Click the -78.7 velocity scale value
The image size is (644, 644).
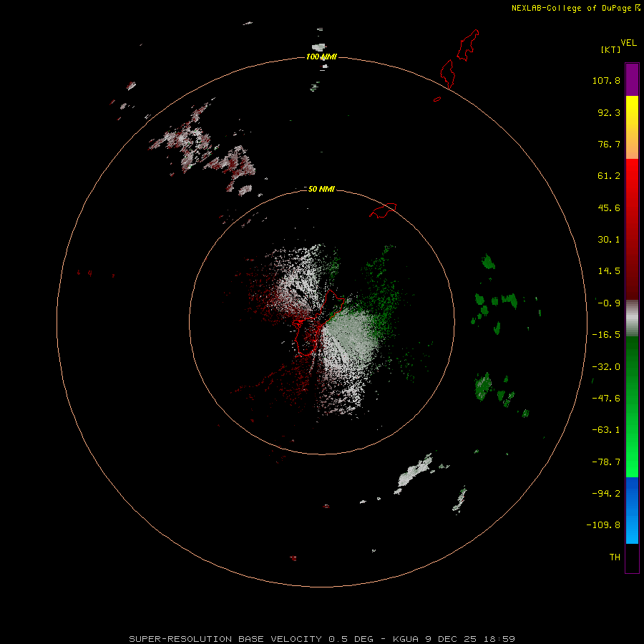pos(606,462)
